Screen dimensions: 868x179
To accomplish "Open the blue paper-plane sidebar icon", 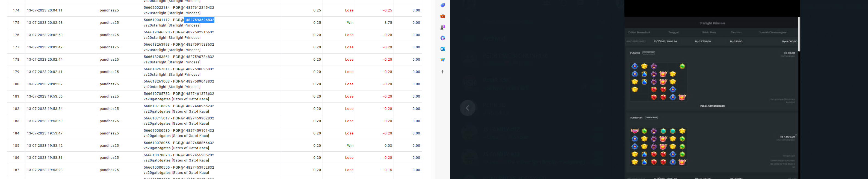I will coord(442,60).
